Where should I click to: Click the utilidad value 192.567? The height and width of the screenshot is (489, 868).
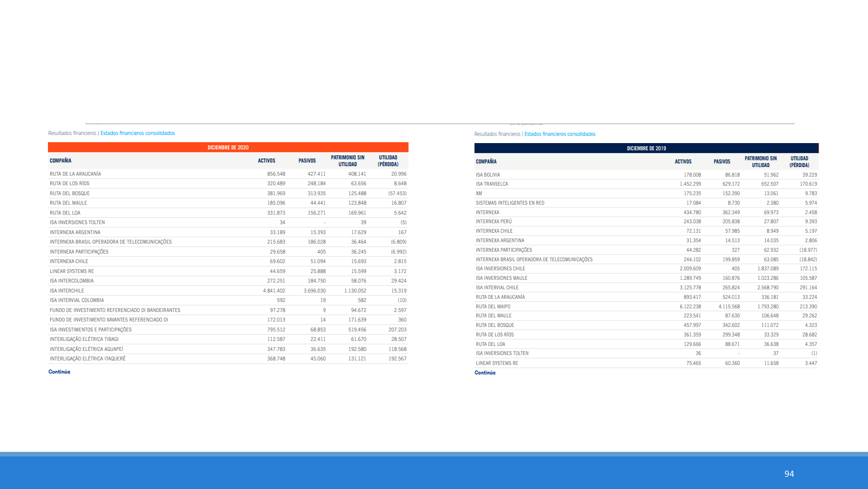pyautogui.click(x=398, y=359)
